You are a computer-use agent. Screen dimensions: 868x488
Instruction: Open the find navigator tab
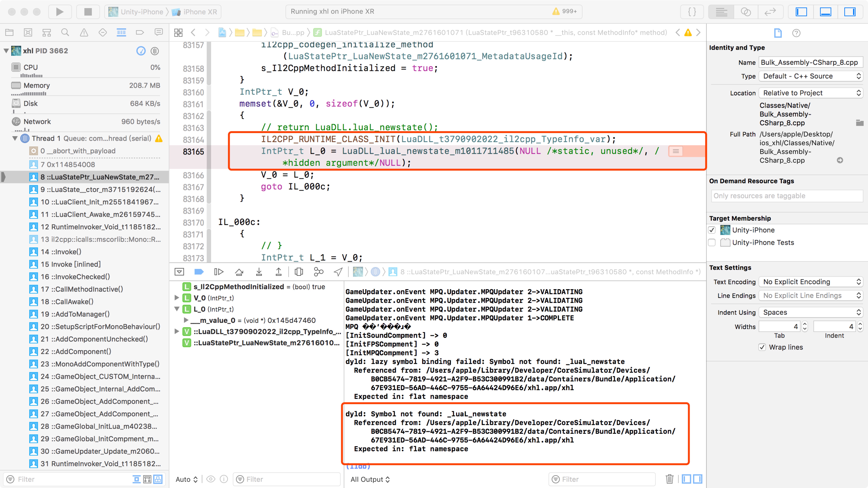[65, 32]
